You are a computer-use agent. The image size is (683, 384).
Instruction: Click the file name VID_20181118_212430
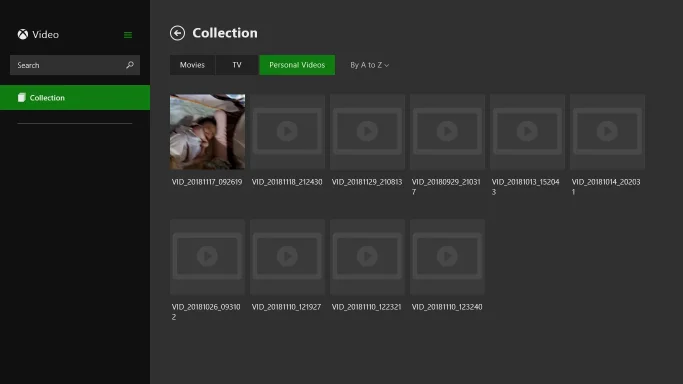(287, 182)
